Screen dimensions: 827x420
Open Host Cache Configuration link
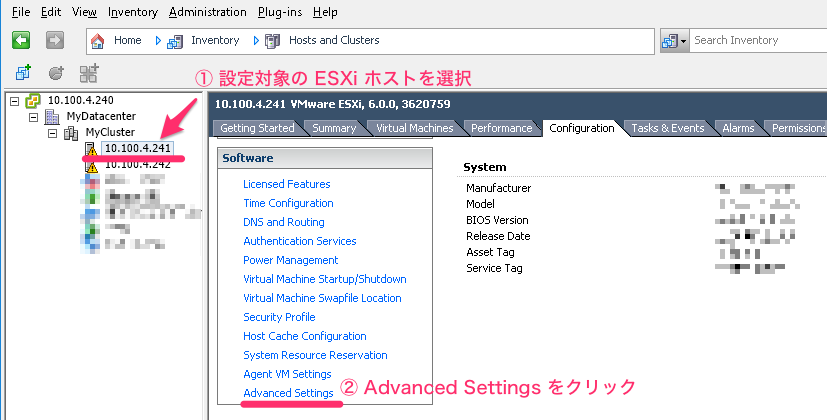(x=305, y=336)
